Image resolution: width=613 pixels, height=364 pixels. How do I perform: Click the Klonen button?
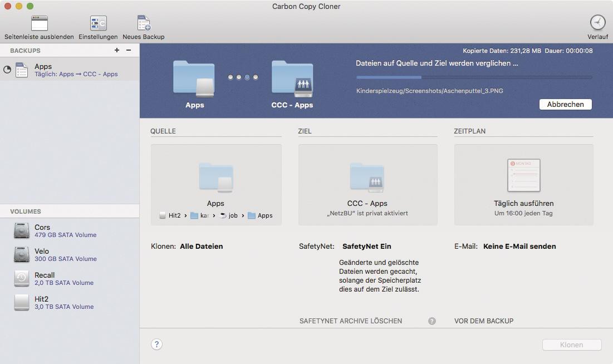pyautogui.click(x=572, y=345)
